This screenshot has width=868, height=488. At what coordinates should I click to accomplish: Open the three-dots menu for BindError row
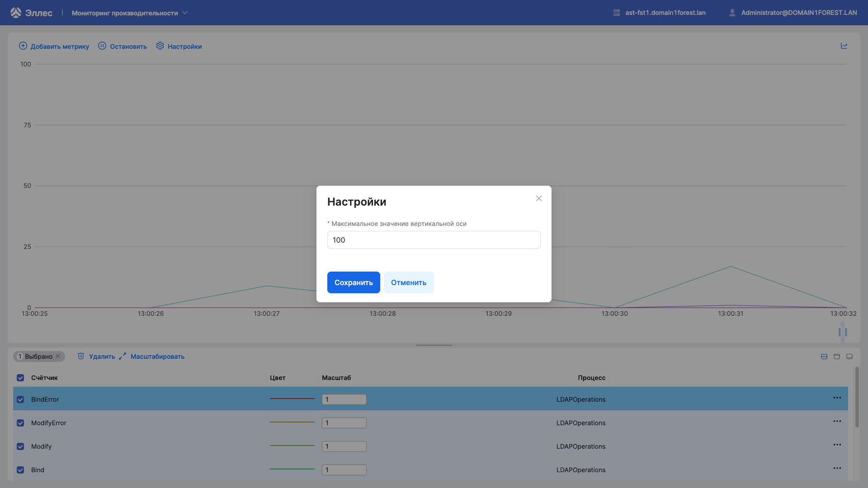point(837,398)
